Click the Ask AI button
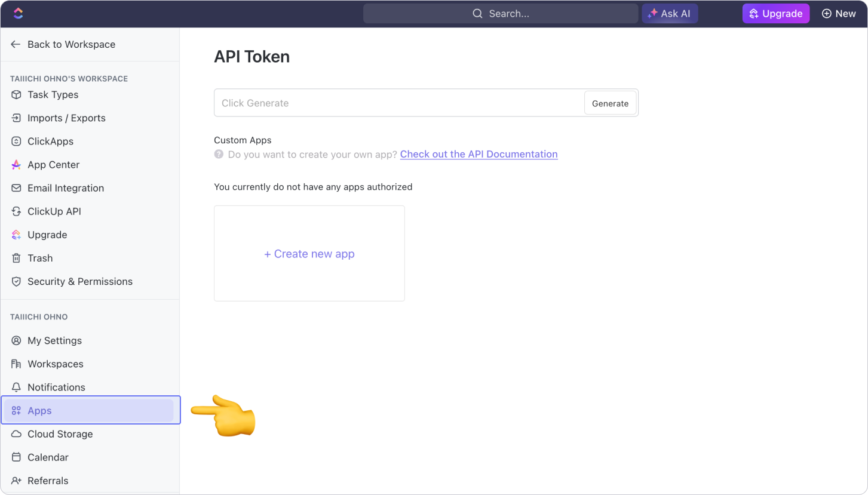The width and height of the screenshot is (868, 495). [x=670, y=14]
